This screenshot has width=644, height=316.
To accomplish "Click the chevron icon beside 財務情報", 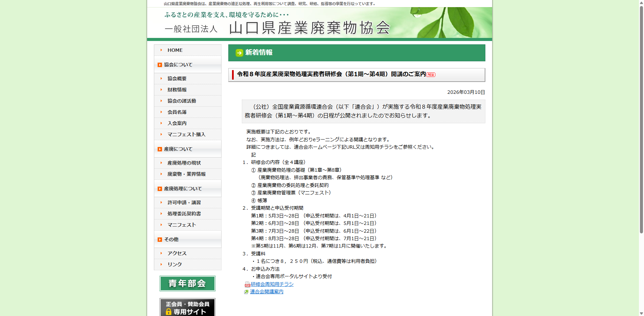I will [161, 90].
